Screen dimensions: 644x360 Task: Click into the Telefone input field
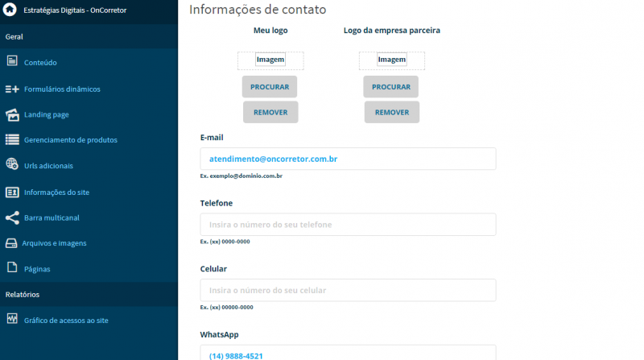click(x=348, y=225)
